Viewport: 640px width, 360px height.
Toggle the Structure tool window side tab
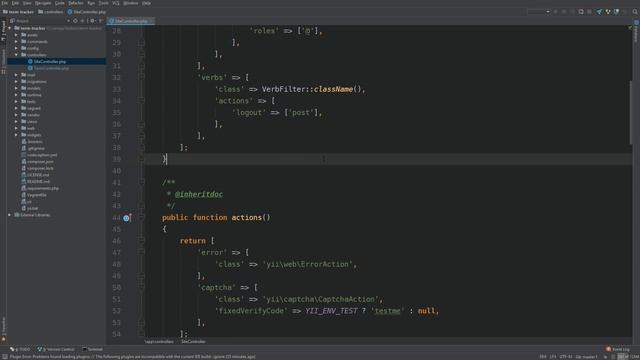4,61
